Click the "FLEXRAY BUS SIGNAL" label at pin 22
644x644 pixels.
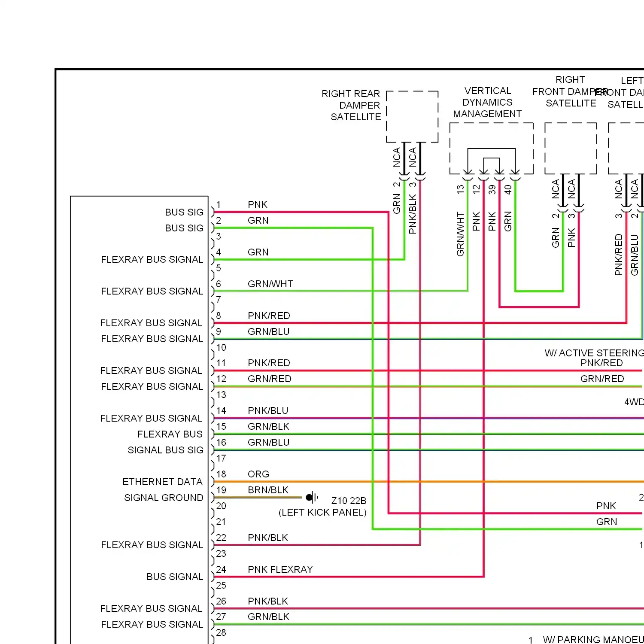(x=152, y=545)
